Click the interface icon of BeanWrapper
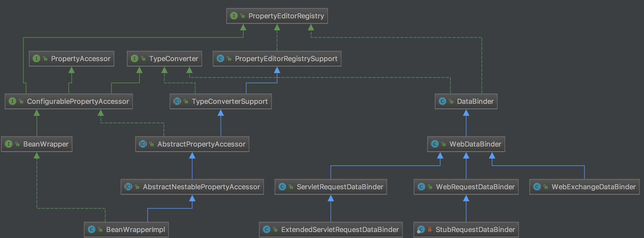Viewport: 644px width, 238px height. pyautogui.click(x=9, y=144)
